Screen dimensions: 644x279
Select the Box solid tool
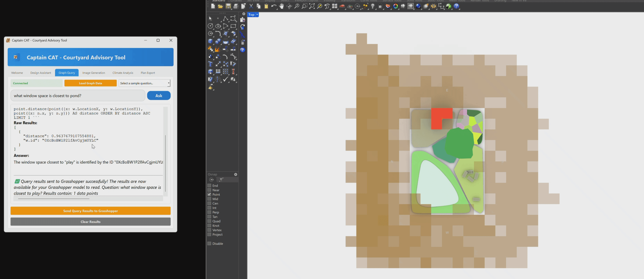click(210, 41)
